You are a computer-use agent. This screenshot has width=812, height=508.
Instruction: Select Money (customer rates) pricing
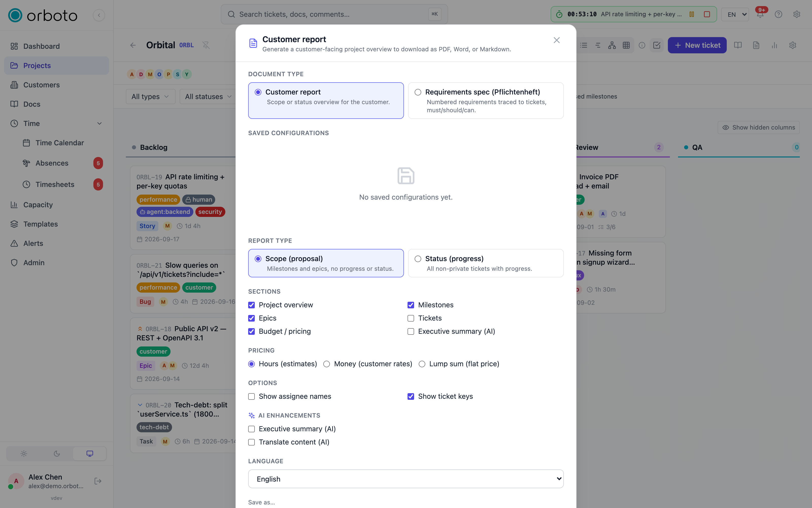327,364
